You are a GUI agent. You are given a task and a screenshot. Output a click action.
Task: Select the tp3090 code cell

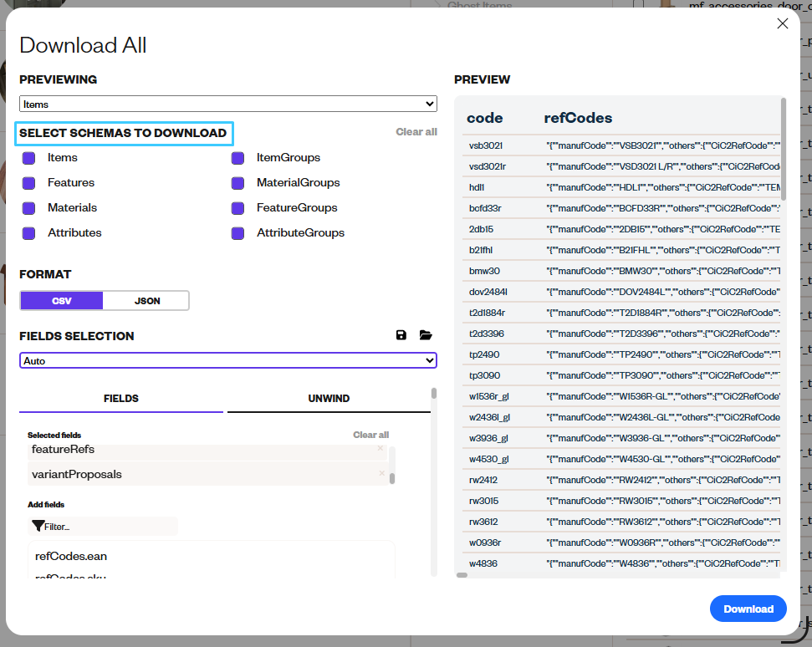coord(485,375)
